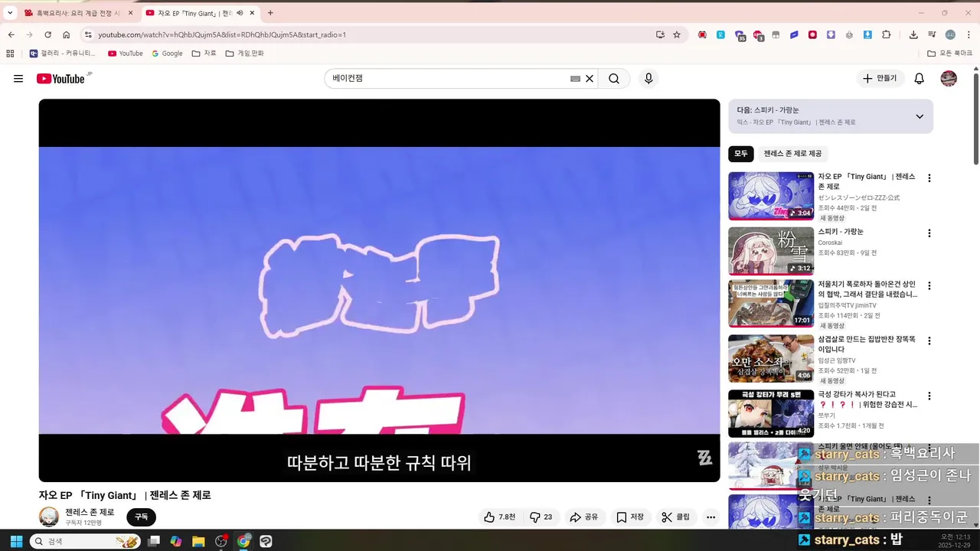Viewport: 980px width, 551px height.
Task: Open the 극성 강타가 복사가 된다고 video title
Action: [867, 399]
